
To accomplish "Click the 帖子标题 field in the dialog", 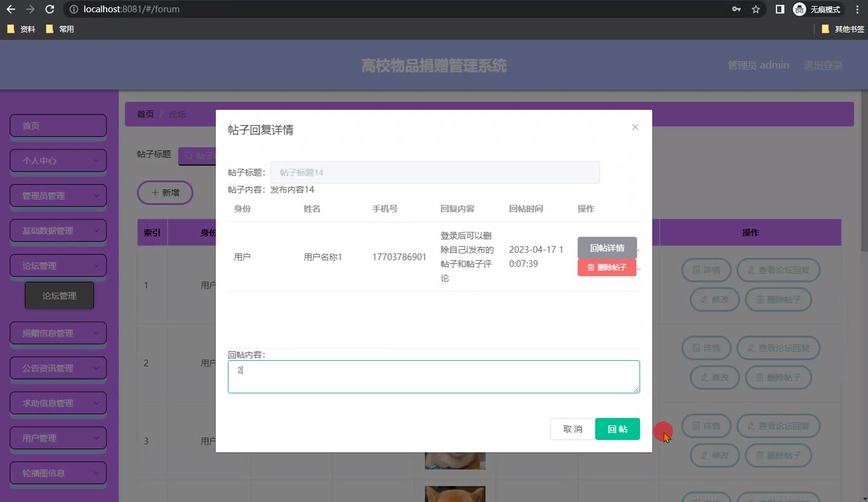I will click(x=435, y=173).
